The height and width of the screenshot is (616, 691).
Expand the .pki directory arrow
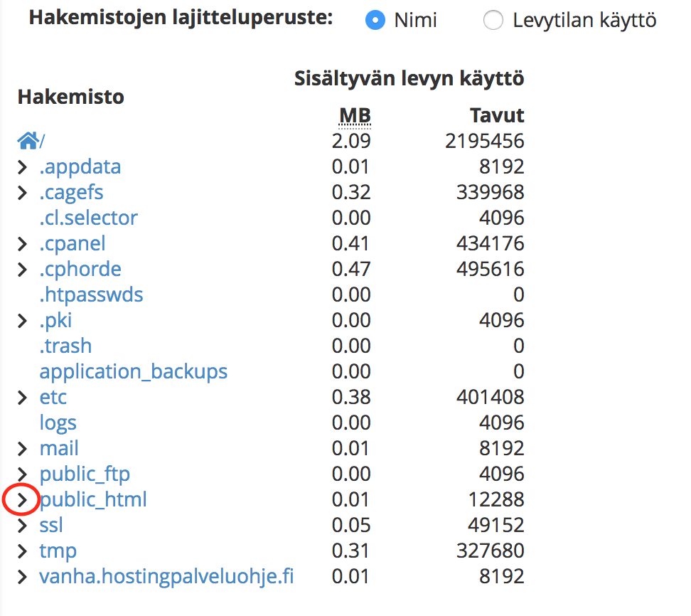tap(23, 321)
